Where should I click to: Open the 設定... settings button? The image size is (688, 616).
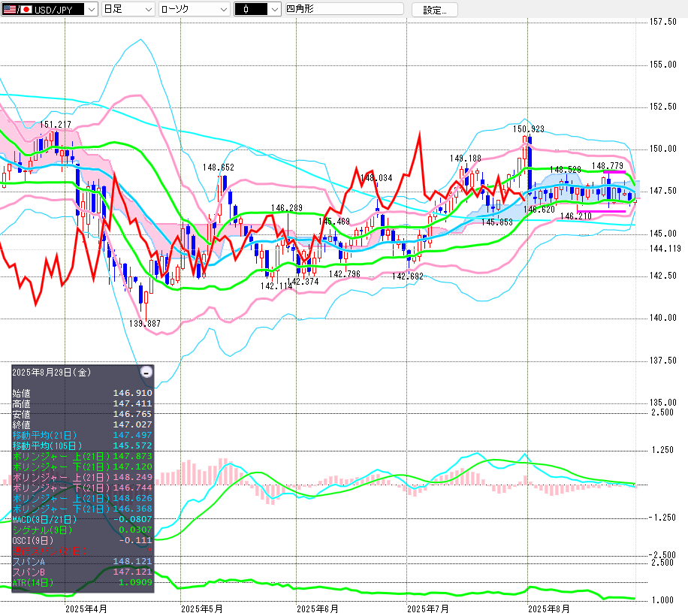pyautogui.click(x=434, y=10)
